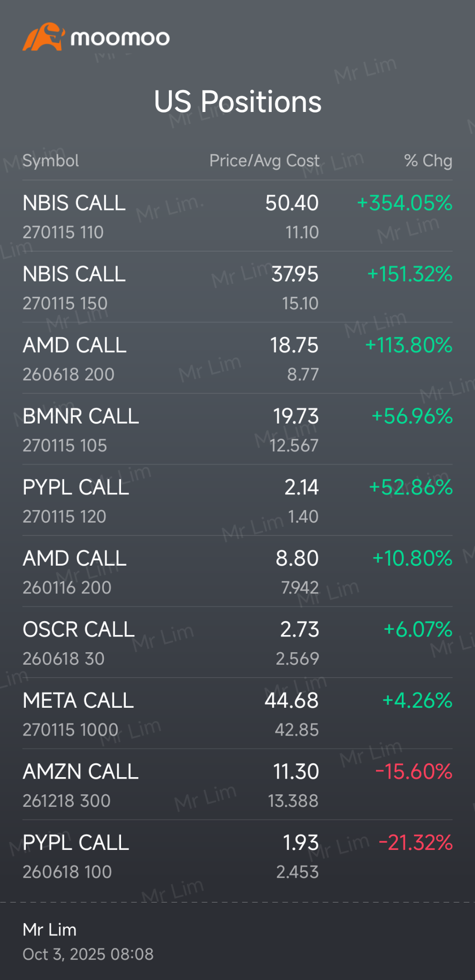
Task: Select the OSCR CALL 260618 30 row
Action: coord(78,643)
